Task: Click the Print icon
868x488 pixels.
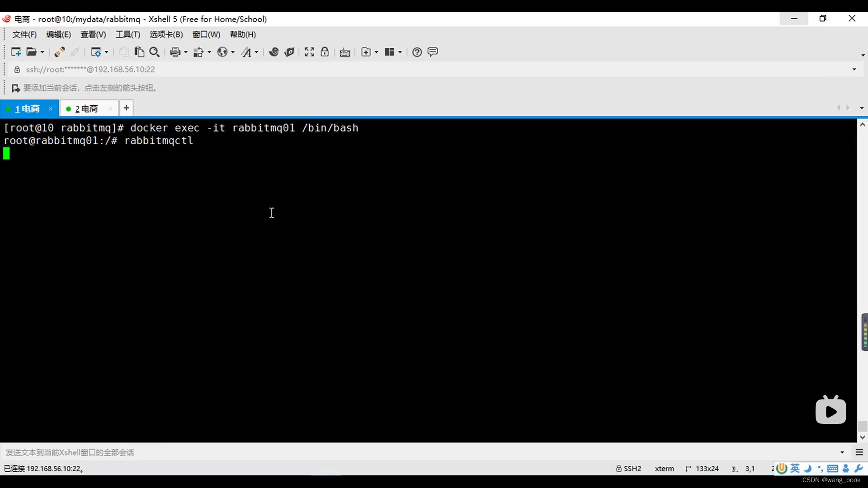Action: point(175,52)
